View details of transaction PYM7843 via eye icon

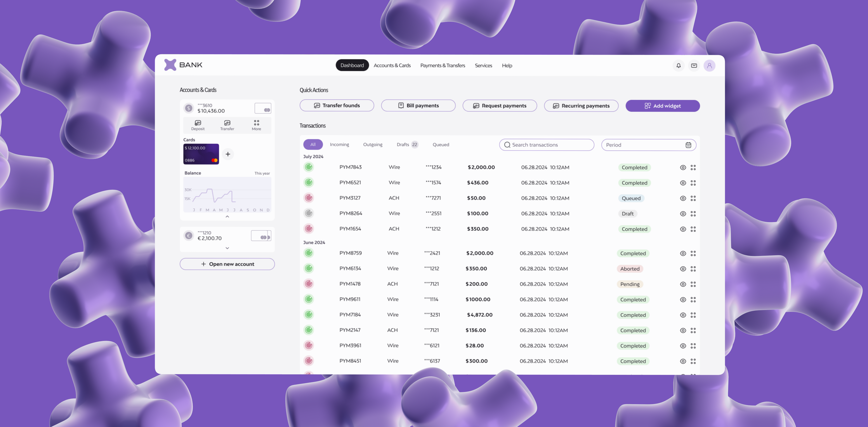point(683,167)
